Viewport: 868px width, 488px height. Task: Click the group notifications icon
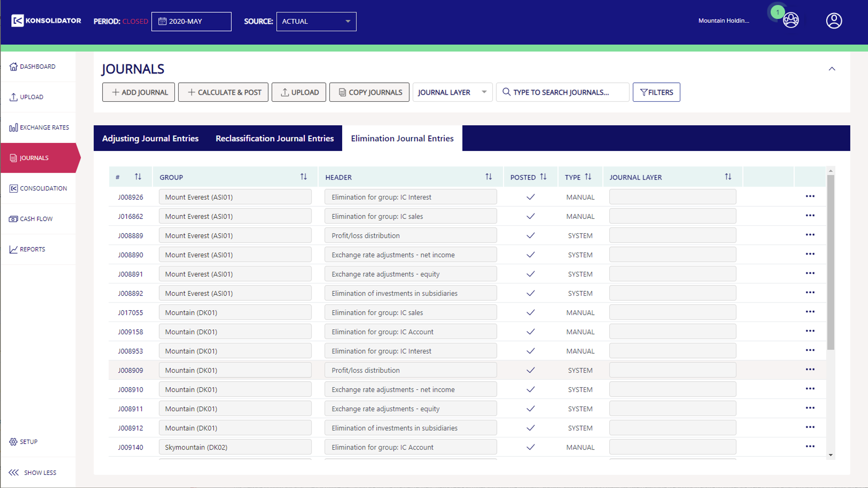791,20
